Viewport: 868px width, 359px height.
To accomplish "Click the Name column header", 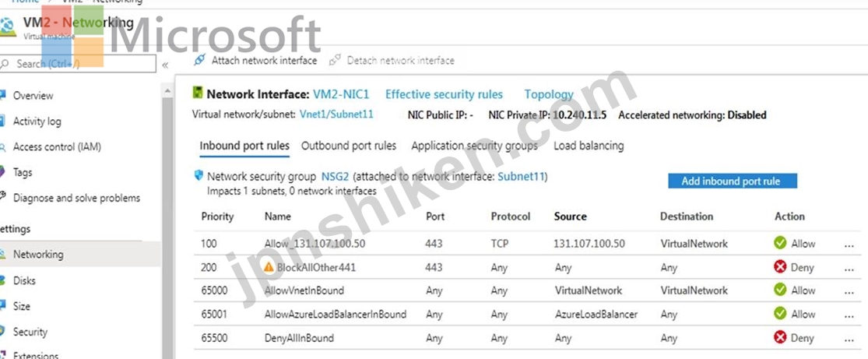I will pos(277,216).
